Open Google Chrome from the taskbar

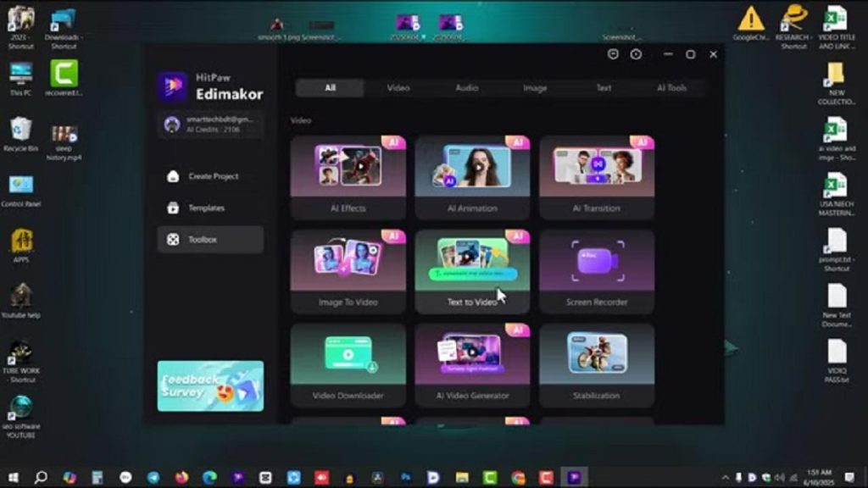click(518, 478)
